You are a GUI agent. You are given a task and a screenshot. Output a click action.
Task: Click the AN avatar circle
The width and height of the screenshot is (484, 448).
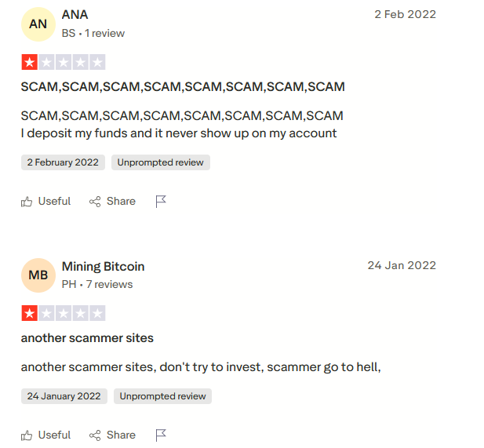38,24
